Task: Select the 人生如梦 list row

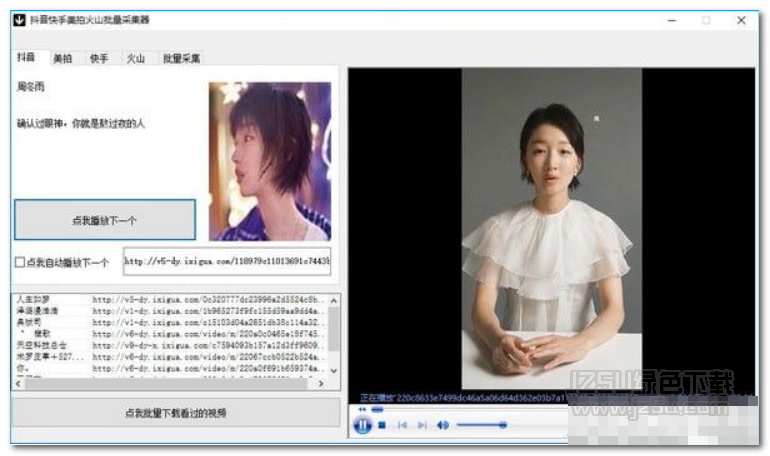Action: click(170, 299)
